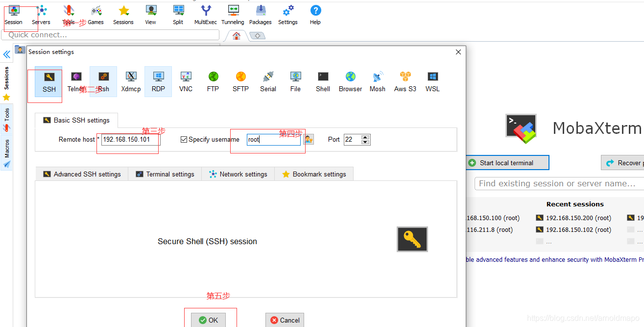The image size is (644, 327).
Task: Choose the VNC session type
Action: point(186,81)
